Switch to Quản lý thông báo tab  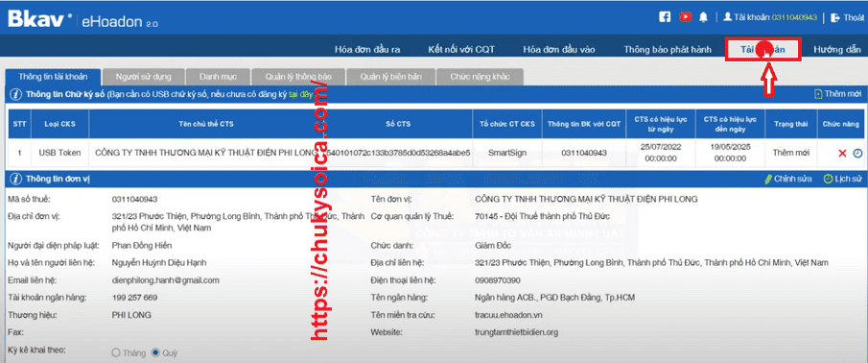coord(298,77)
